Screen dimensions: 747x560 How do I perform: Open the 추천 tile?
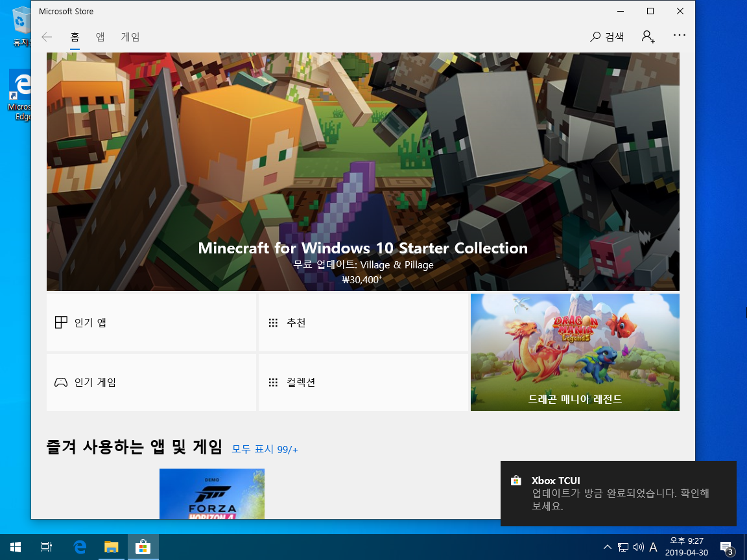363,322
